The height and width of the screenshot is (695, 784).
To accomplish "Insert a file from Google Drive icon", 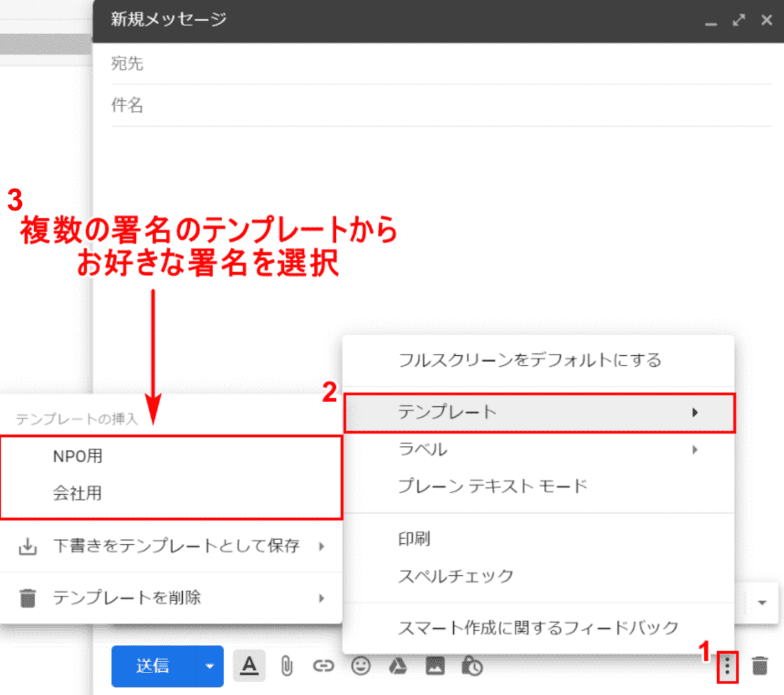I will (398, 666).
